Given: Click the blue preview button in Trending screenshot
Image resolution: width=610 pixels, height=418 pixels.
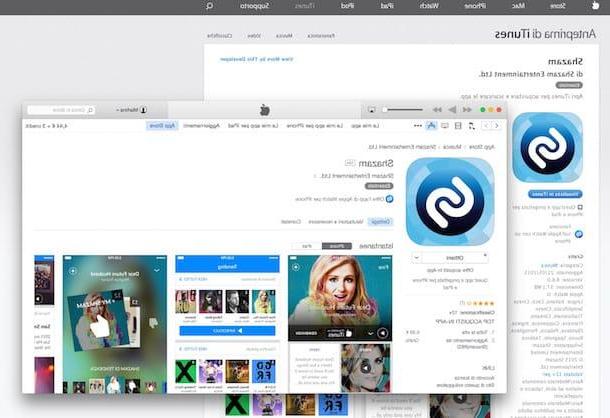Looking at the screenshot, I should (227, 330).
